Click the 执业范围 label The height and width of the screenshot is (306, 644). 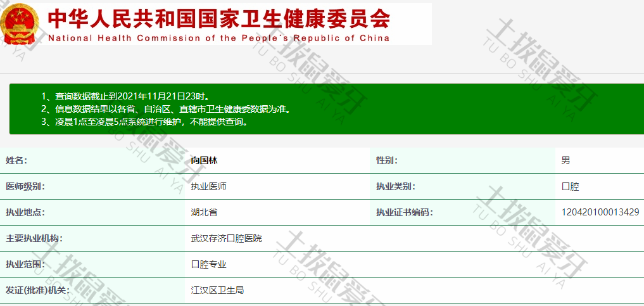(25, 265)
